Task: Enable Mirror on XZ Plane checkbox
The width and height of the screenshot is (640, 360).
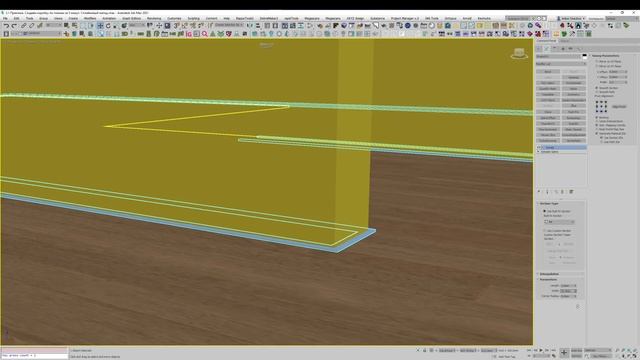Action: [x=597, y=61]
